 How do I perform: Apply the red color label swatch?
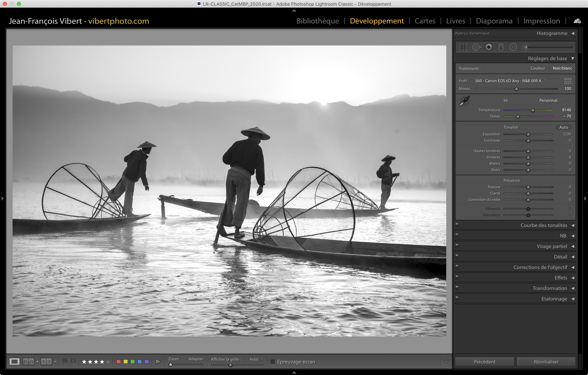[x=119, y=362]
